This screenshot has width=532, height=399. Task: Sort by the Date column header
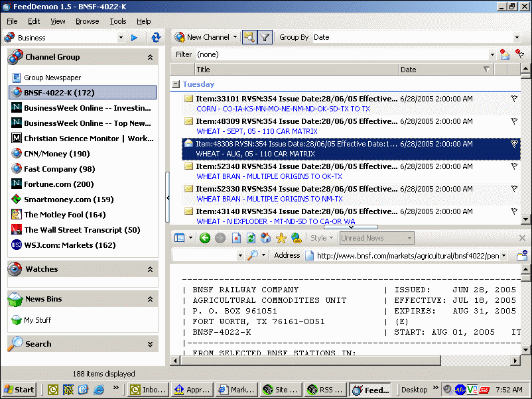[x=446, y=70]
